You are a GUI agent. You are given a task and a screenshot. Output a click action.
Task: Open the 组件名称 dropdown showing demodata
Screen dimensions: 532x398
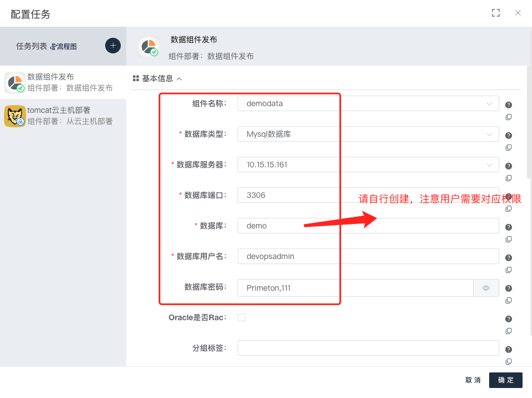pyautogui.click(x=368, y=103)
